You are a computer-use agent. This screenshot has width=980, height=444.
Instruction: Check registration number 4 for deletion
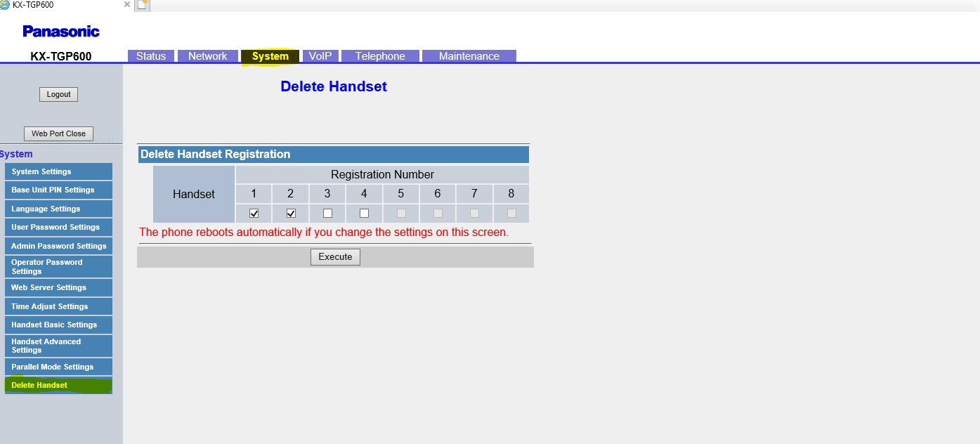[364, 213]
